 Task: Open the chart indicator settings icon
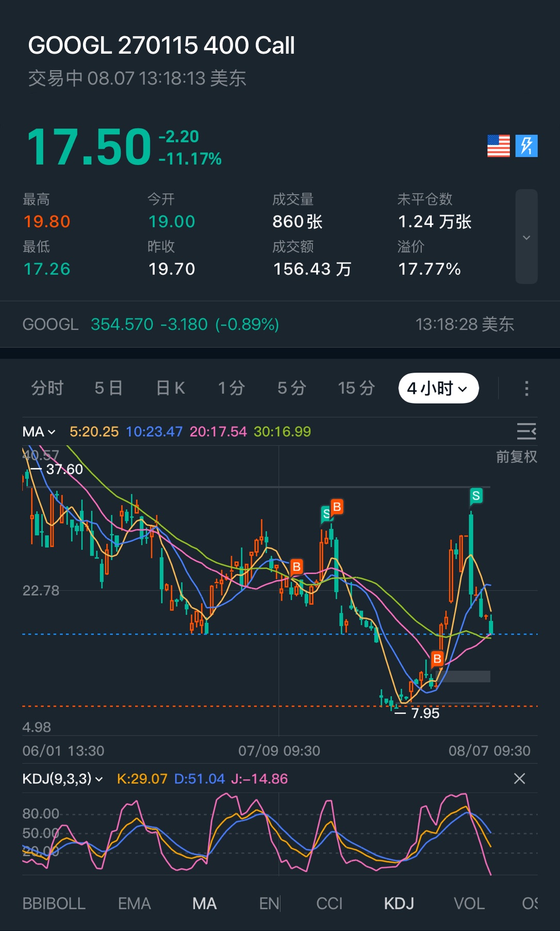[x=526, y=431]
